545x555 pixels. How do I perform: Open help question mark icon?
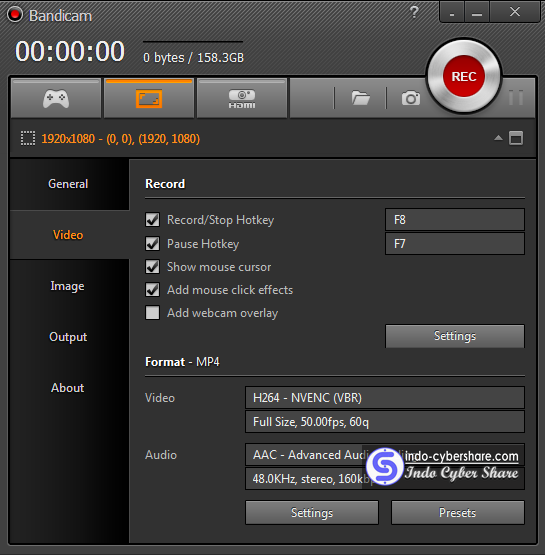click(414, 12)
